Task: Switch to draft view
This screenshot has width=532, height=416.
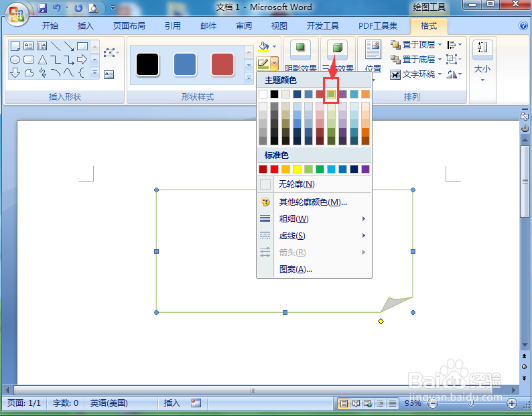Action: [x=392, y=403]
